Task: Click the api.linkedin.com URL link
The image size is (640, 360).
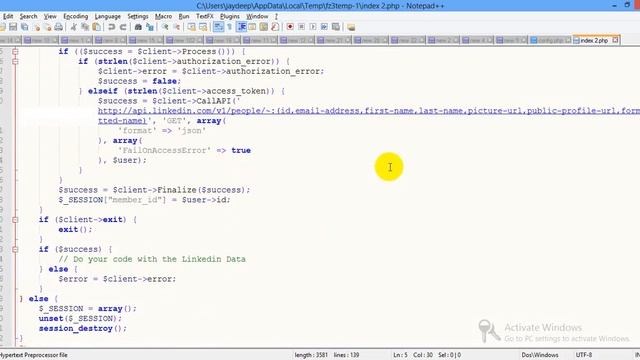Action: [369, 111]
